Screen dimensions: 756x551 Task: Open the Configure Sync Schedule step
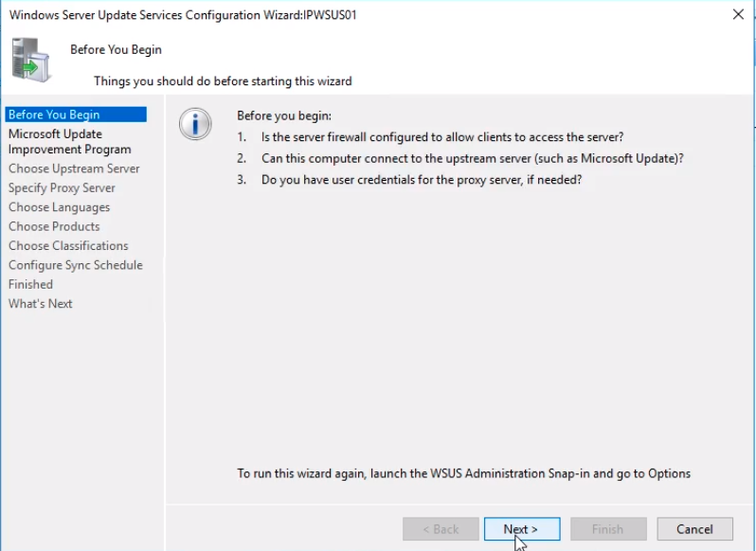(x=75, y=265)
